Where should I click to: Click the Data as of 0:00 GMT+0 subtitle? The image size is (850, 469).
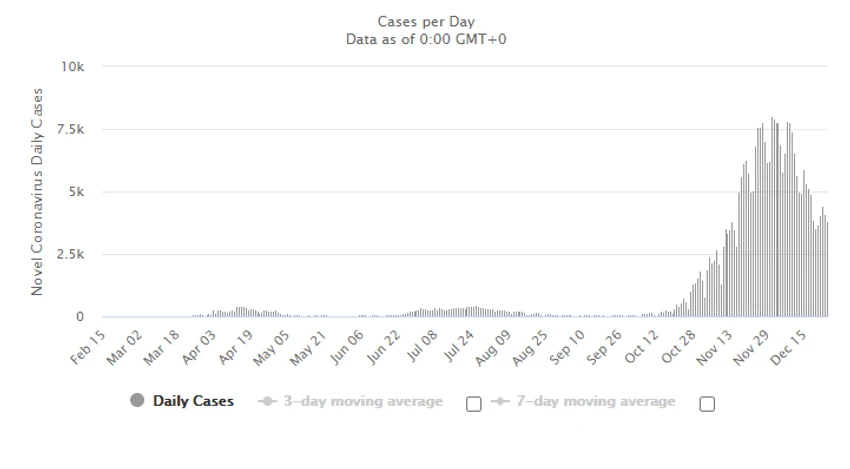click(x=426, y=40)
